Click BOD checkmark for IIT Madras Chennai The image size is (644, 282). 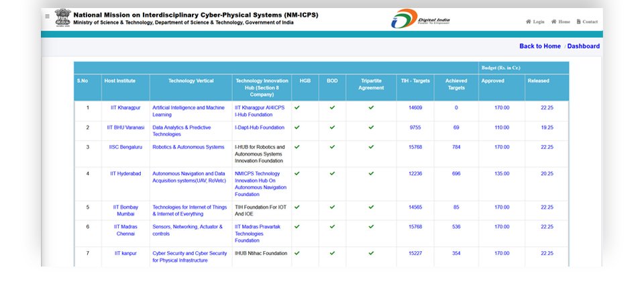pyautogui.click(x=332, y=226)
